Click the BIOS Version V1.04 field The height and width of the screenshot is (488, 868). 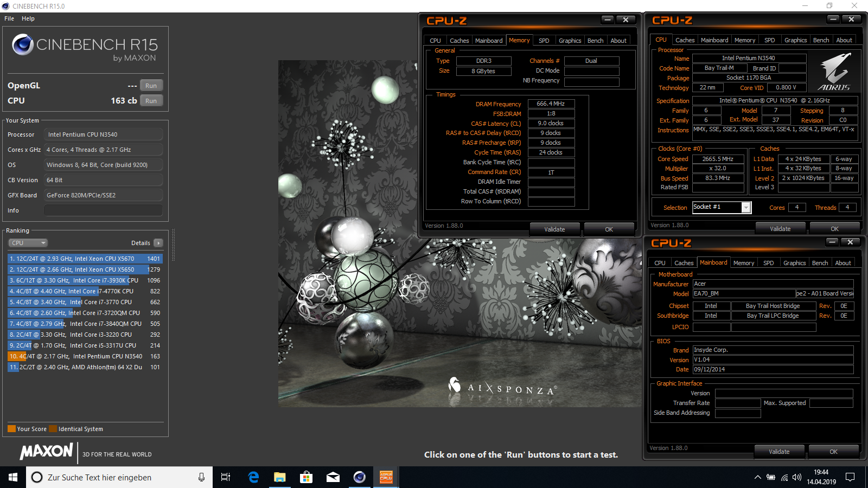pos(773,359)
